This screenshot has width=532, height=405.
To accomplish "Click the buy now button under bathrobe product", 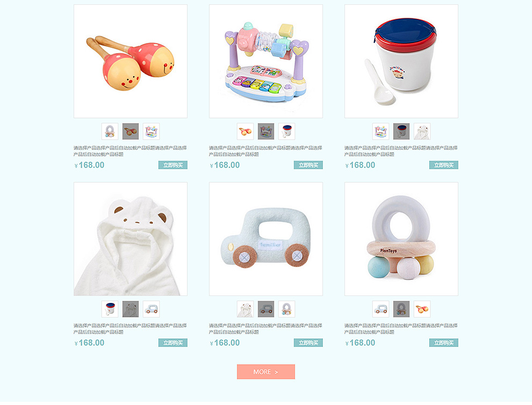I will pyautogui.click(x=172, y=343).
